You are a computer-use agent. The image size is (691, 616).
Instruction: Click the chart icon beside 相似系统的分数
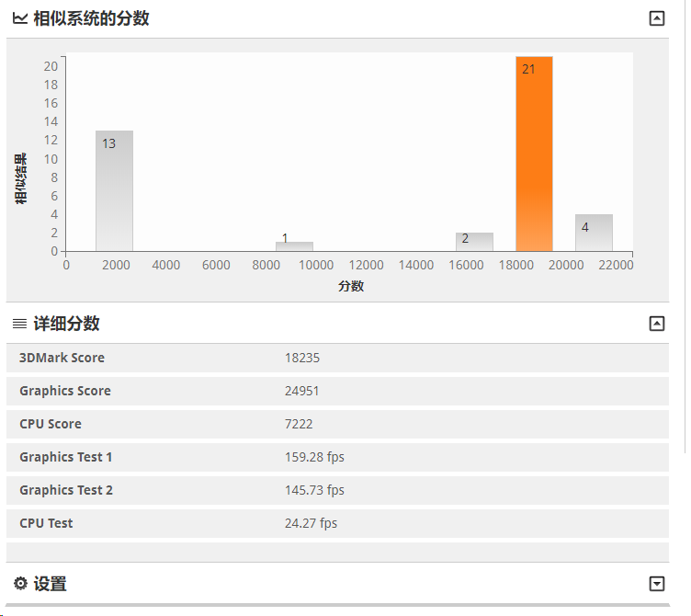[20, 18]
